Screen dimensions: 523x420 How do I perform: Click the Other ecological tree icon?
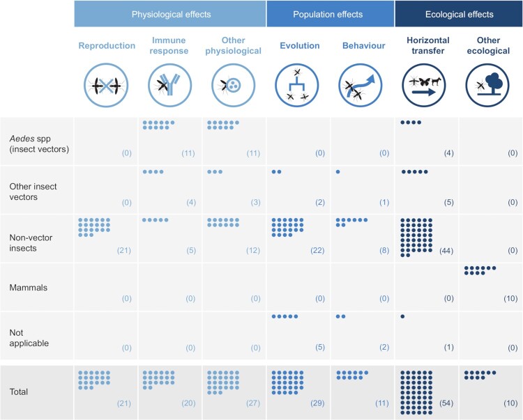(487, 85)
